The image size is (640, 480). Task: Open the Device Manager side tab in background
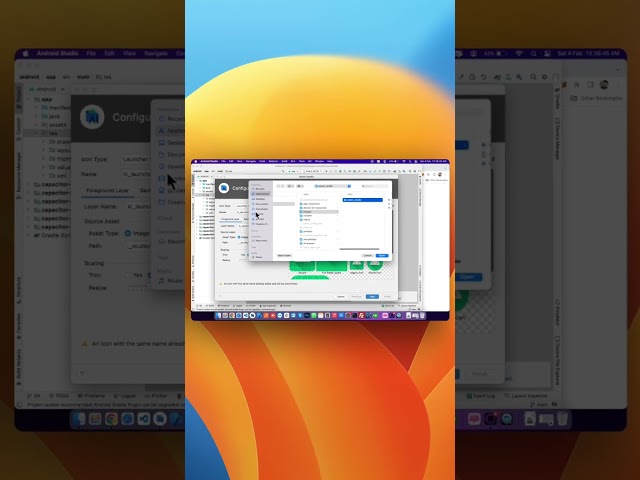coord(557,138)
